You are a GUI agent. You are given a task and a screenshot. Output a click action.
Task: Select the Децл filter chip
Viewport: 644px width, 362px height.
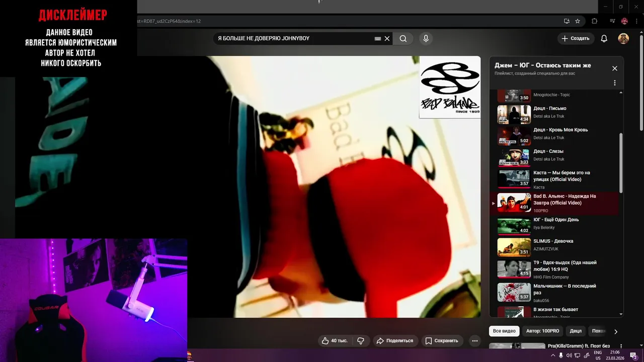(x=576, y=331)
